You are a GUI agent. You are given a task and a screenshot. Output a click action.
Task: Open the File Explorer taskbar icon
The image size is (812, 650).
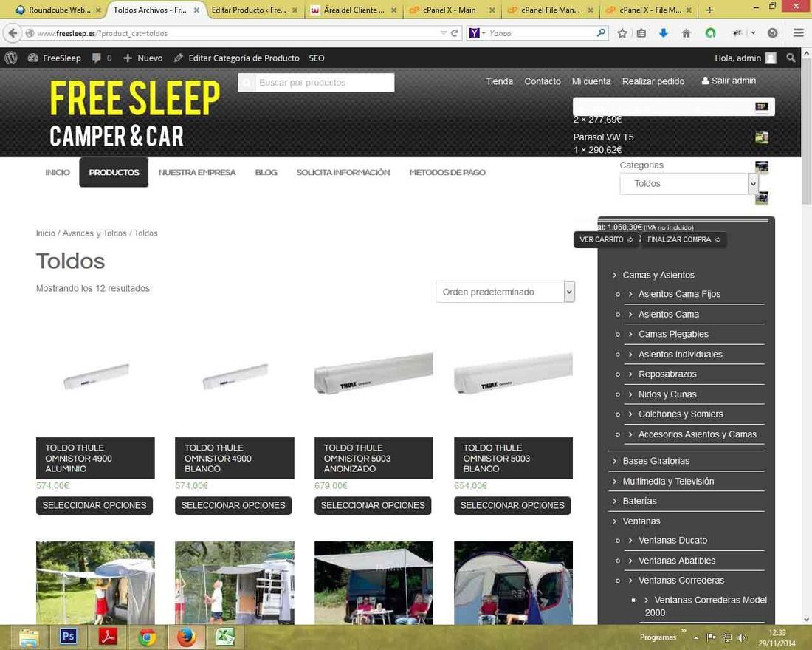coord(29,637)
